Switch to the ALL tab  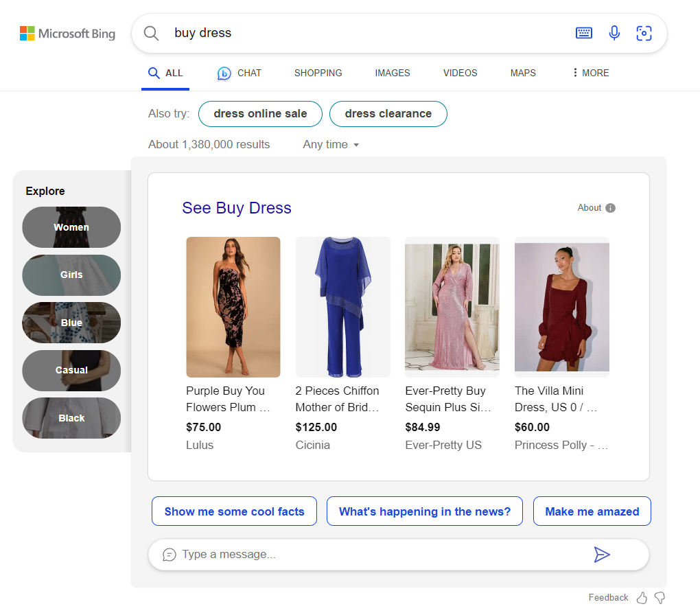pos(165,73)
